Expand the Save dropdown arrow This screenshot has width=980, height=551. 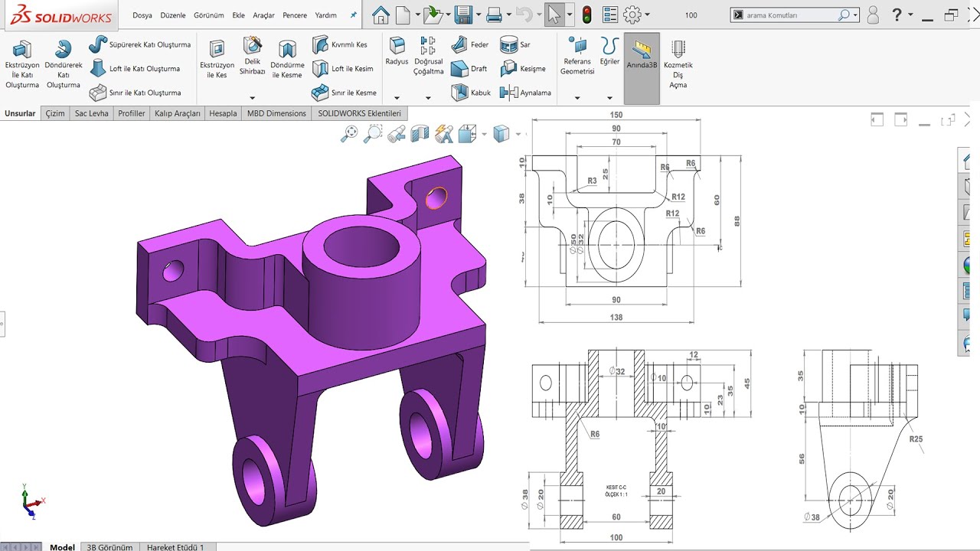click(477, 15)
